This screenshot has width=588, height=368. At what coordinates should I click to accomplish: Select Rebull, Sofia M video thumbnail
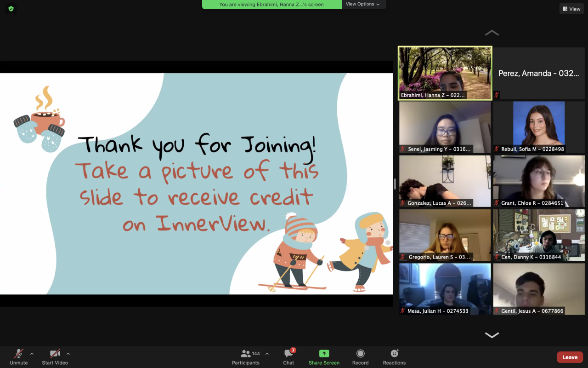539,127
